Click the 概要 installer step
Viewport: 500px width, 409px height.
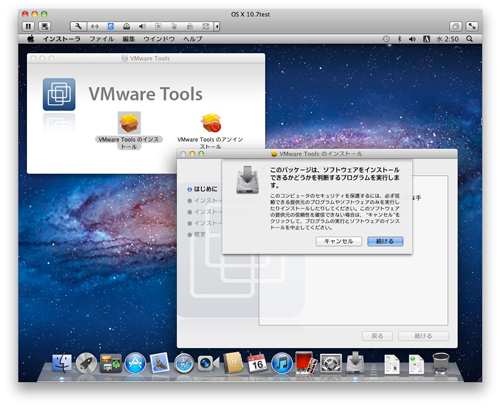(x=197, y=235)
